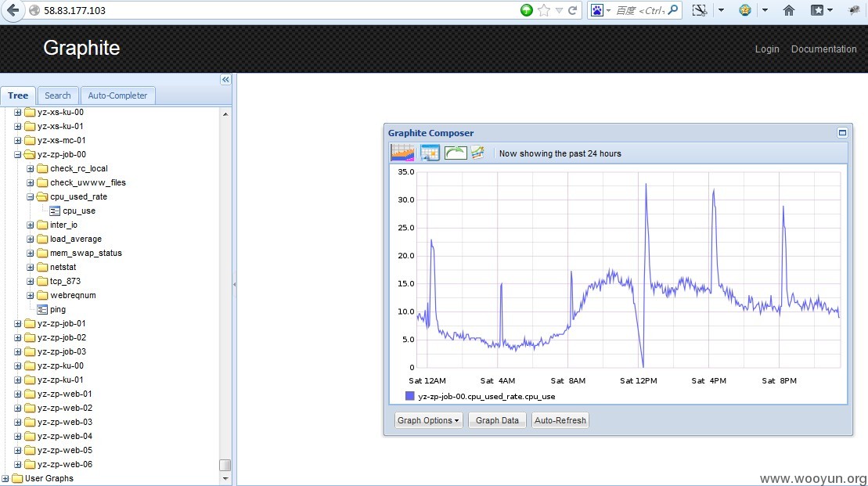868x486 pixels.
Task: Click the chart with pencil composer icon
Action: (477, 153)
